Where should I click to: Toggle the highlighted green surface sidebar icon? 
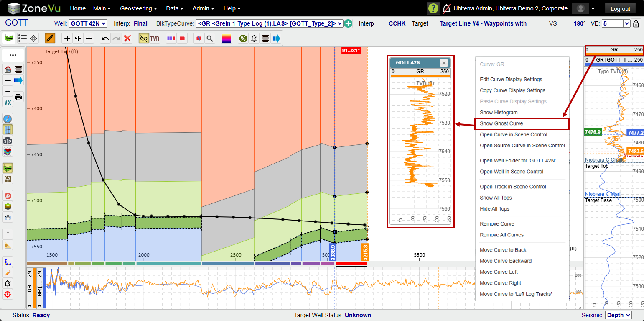[8, 168]
